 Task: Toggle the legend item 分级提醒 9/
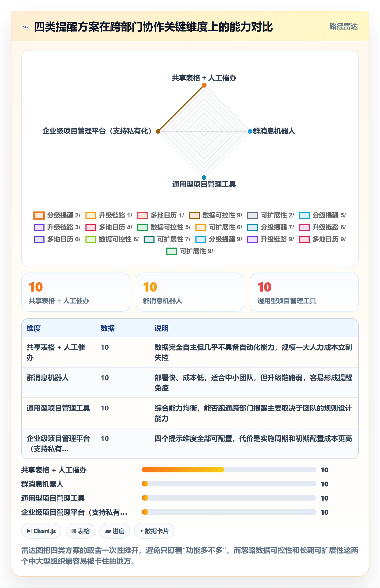(x=219, y=239)
